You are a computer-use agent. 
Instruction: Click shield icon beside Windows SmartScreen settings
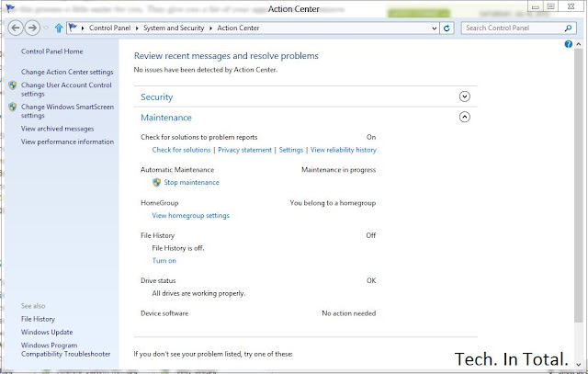(13, 107)
